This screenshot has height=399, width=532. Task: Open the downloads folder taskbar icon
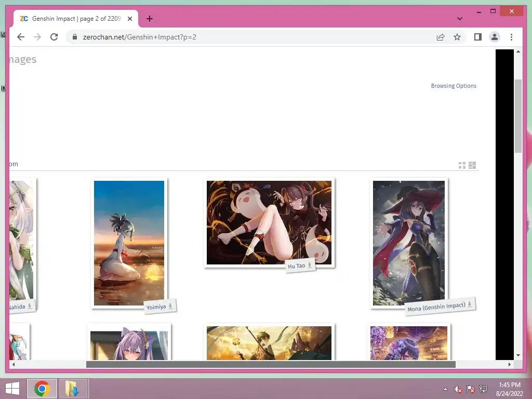pos(72,389)
